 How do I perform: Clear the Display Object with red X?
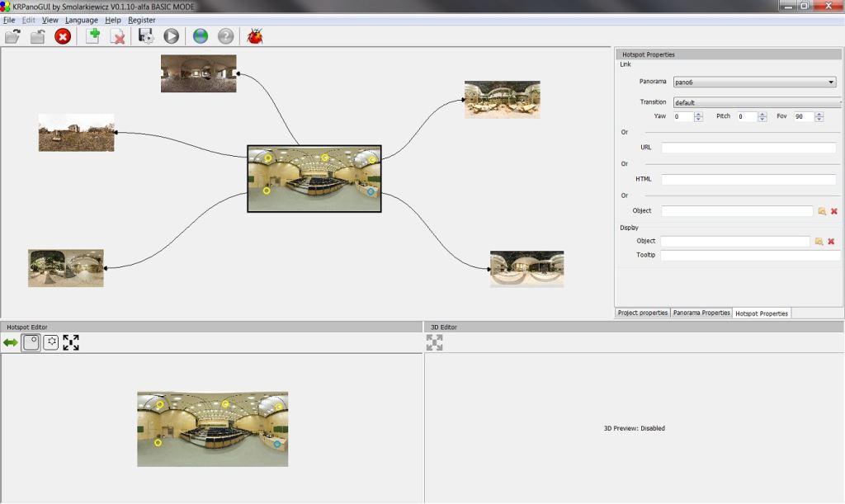point(831,242)
